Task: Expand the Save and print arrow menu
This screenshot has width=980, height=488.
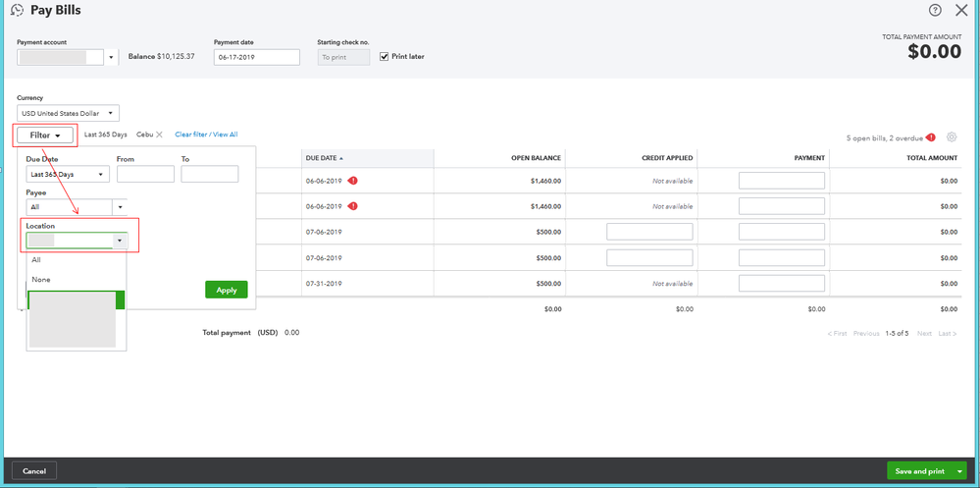Action: click(x=959, y=470)
